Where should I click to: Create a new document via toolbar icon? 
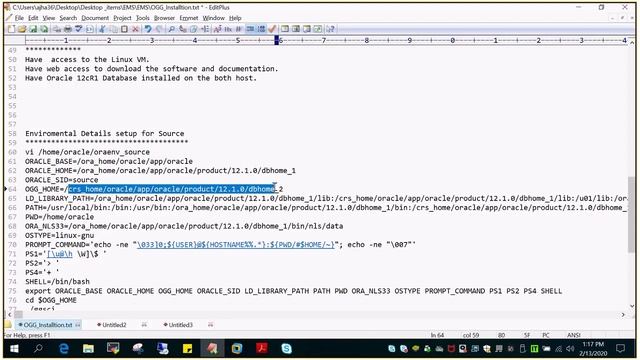coord(11,29)
